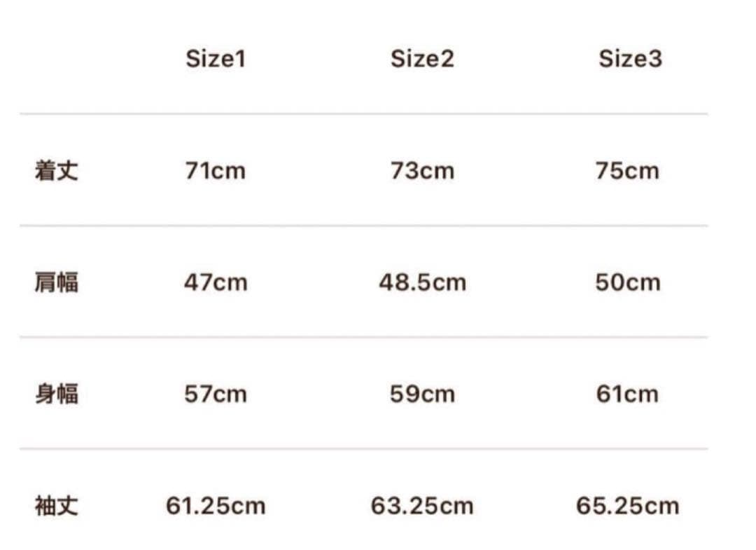Select the 身幅 row label
This screenshot has width=756, height=550.
click(56, 394)
